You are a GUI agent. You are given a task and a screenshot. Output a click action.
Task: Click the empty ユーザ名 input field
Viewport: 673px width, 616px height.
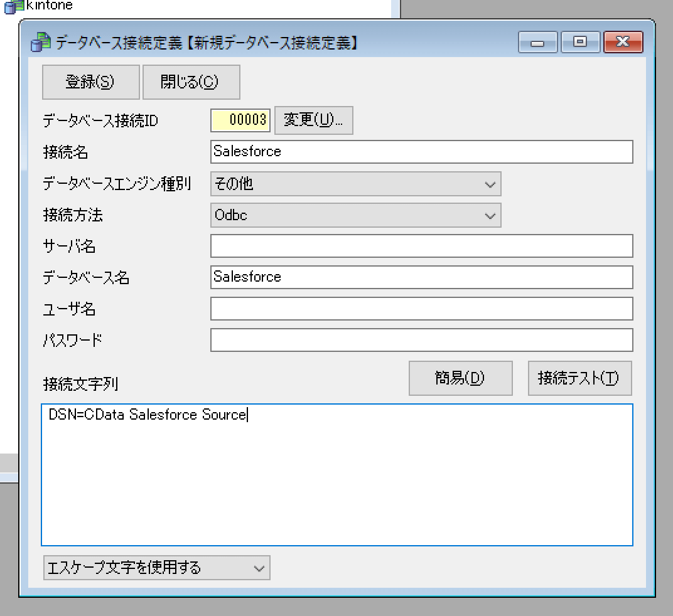pyautogui.click(x=421, y=309)
